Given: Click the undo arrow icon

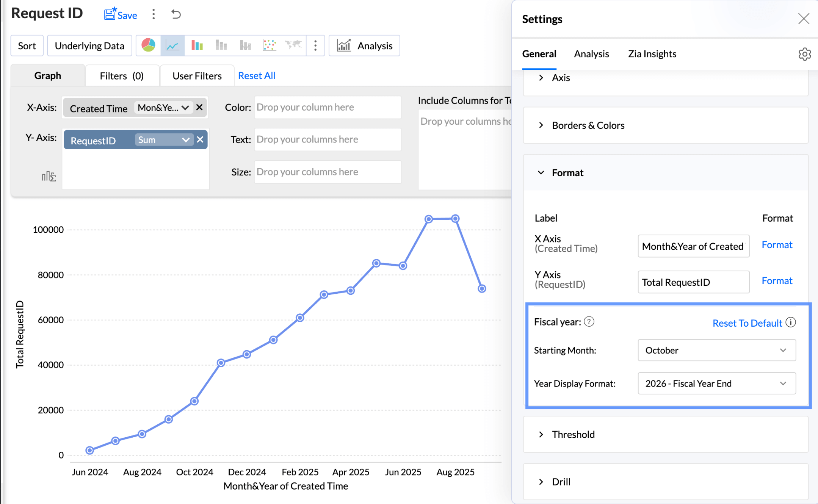Looking at the screenshot, I should [176, 14].
